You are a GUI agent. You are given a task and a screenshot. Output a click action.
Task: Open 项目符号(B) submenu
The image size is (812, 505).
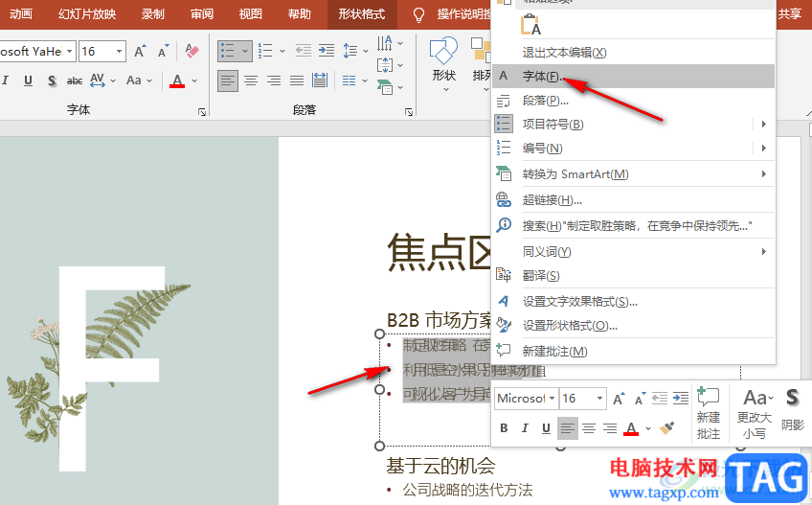pos(633,124)
